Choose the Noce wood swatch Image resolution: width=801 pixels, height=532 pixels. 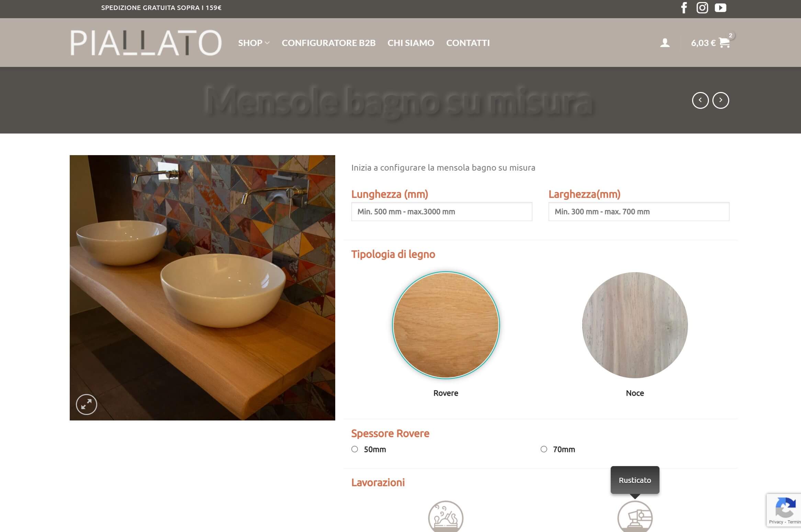[635, 325]
